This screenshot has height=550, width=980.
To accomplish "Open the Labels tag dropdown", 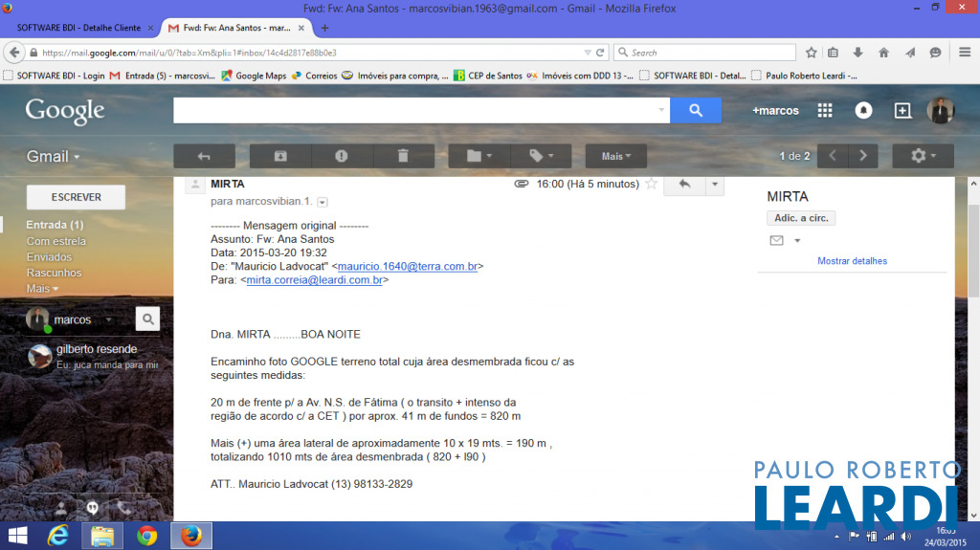I will coord(541,156).
